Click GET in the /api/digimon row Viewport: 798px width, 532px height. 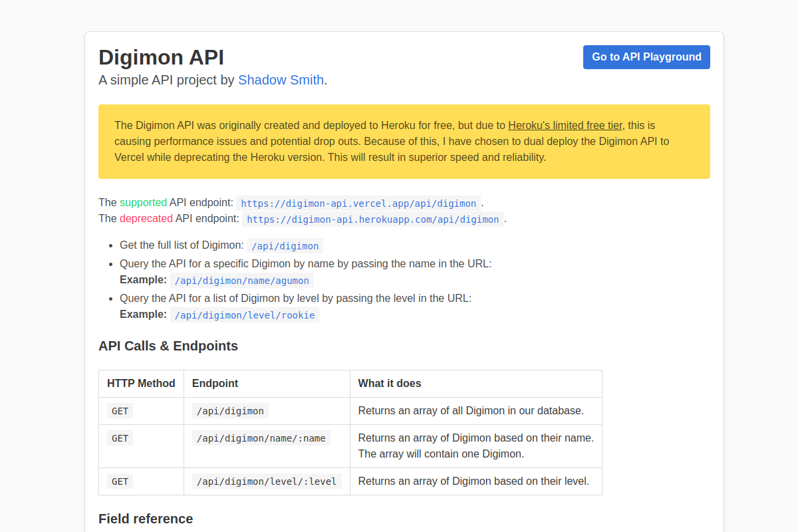(120, 411)
